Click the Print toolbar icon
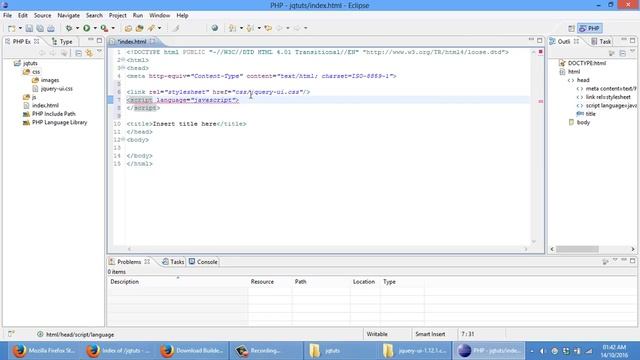 [51, 28]
